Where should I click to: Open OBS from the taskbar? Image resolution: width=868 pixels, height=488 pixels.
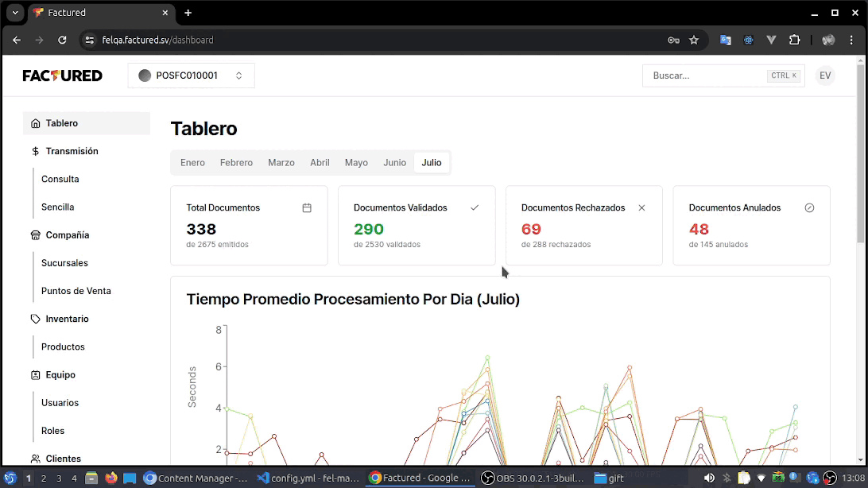(533, 478)
